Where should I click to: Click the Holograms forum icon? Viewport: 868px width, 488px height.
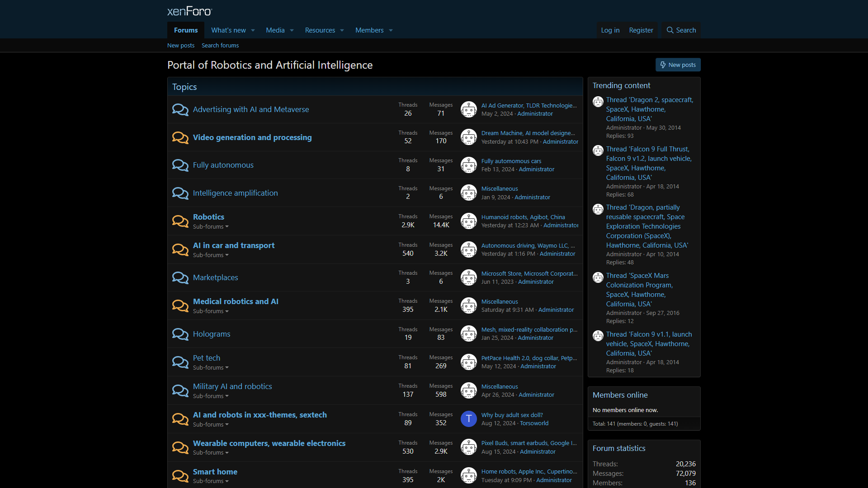point(180,334)
